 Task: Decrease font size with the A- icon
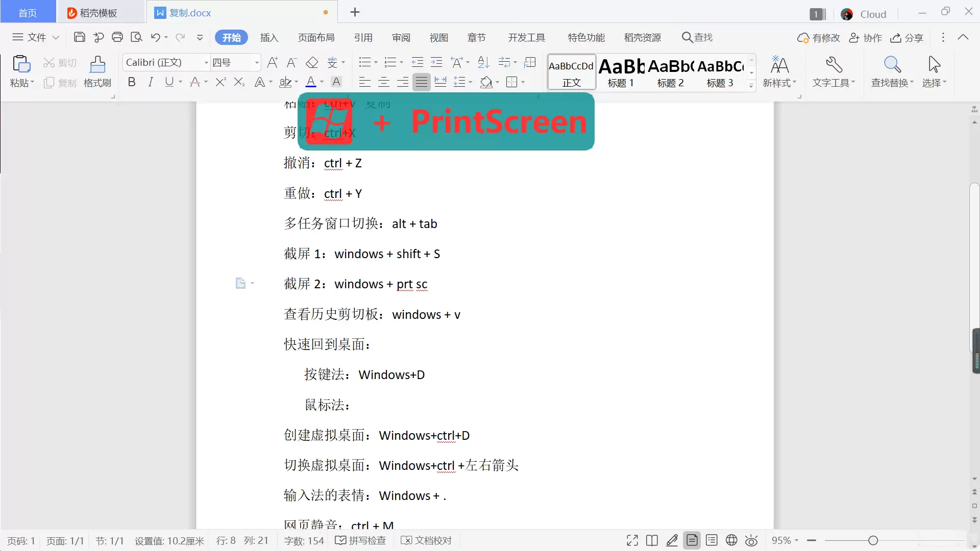coord(291,62)
